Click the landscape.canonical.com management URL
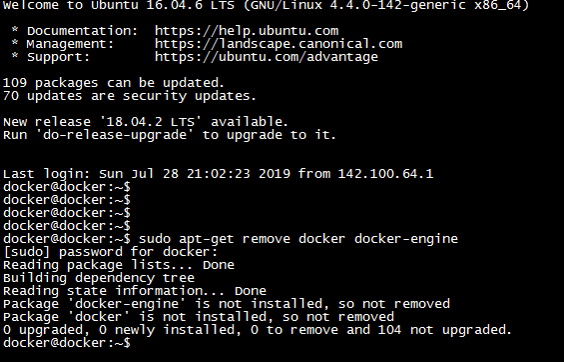 (278, 44)
